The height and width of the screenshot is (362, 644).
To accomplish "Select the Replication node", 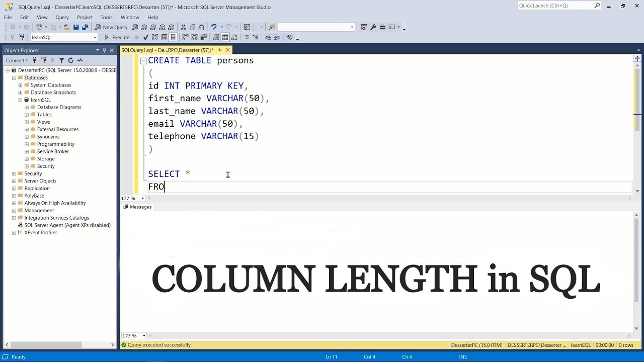I will (x=37, y=188).
